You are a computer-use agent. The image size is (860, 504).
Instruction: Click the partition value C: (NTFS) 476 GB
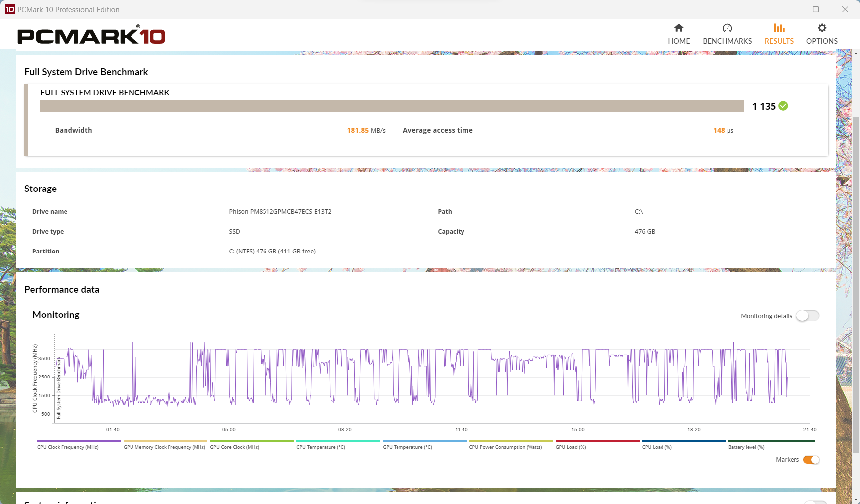coord(272,252)
